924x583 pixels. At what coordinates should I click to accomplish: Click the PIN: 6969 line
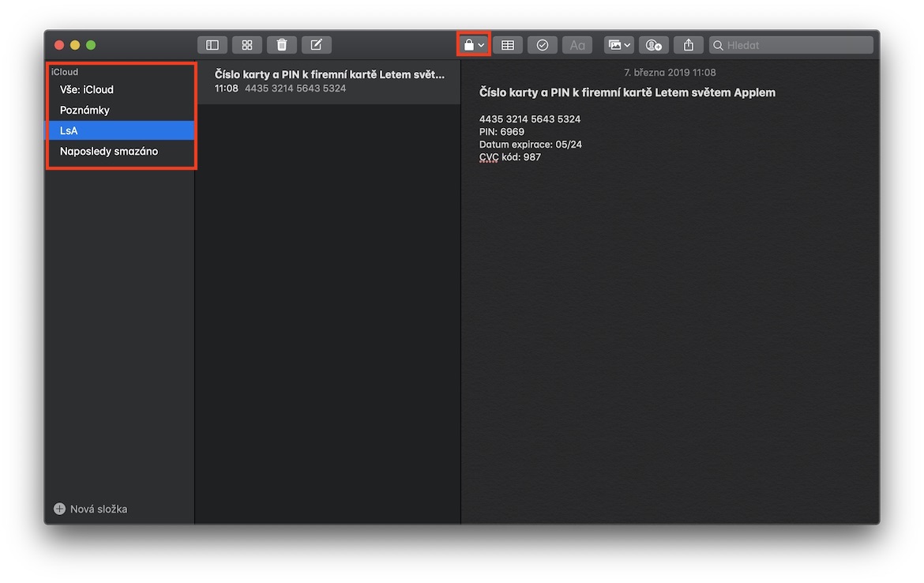point(501,131)
